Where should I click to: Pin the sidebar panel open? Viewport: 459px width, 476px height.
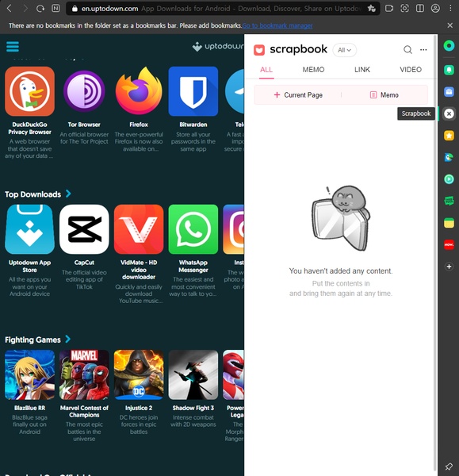coord(449,466)
